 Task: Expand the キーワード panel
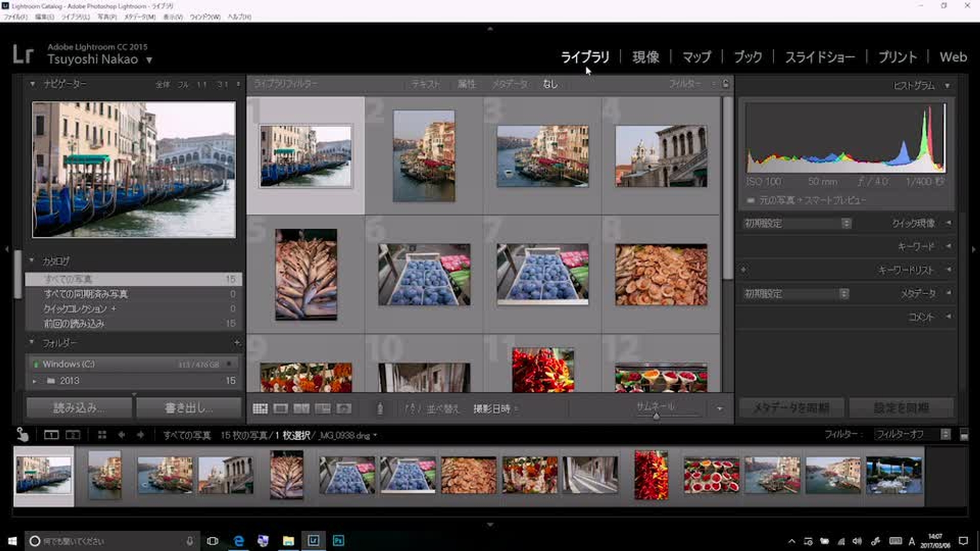916,246
